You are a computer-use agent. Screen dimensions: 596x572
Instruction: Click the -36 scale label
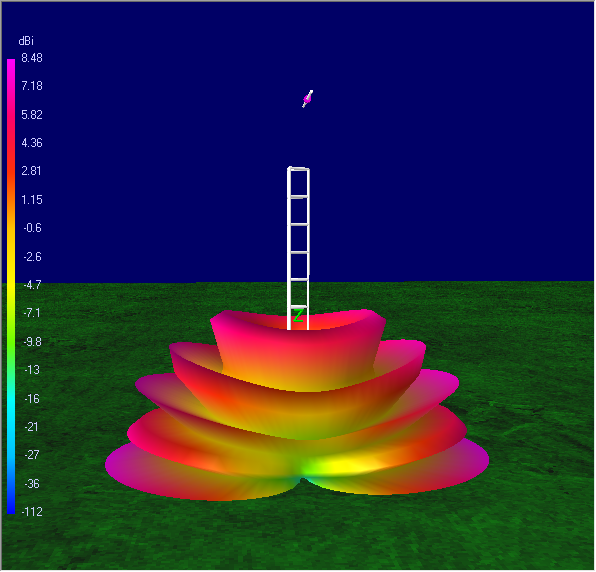pos(32,484)
